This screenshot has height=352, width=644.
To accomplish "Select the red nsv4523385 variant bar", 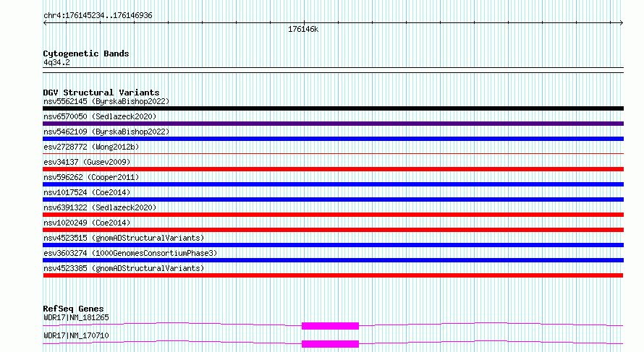I will (x=333, y=275).
